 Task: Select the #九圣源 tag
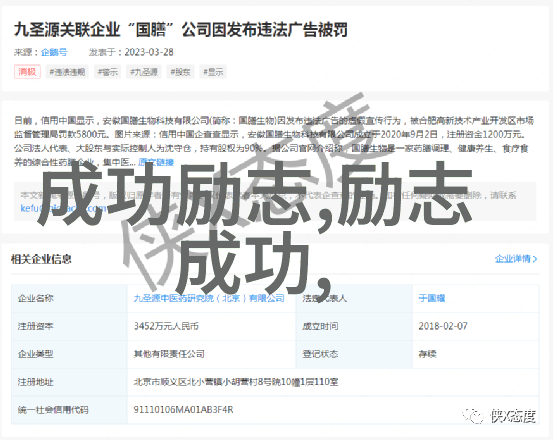coord(144,72)
